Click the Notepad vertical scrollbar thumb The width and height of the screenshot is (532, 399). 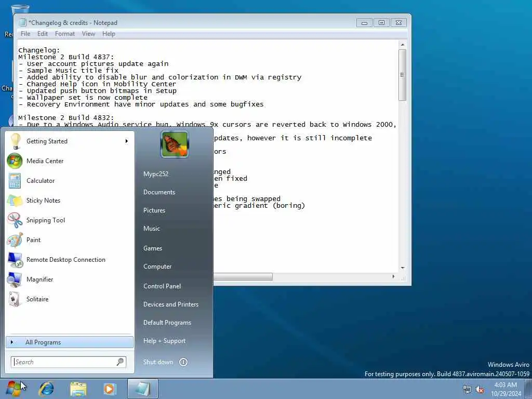(402, 75)
